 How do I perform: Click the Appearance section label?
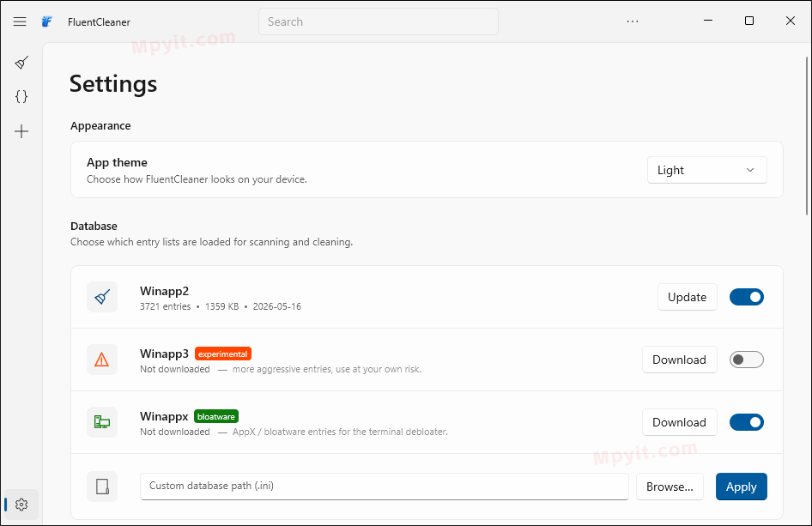click(x=100, y=126)
